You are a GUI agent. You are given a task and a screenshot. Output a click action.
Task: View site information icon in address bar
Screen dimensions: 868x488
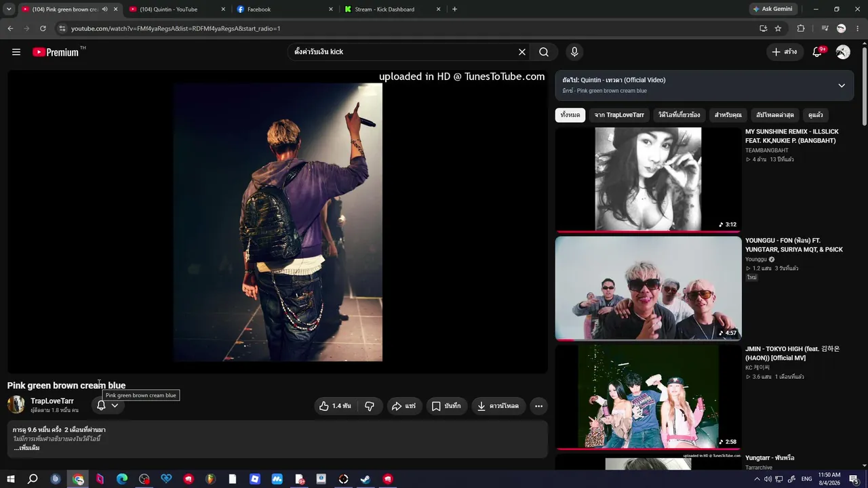tap(62, 28)
